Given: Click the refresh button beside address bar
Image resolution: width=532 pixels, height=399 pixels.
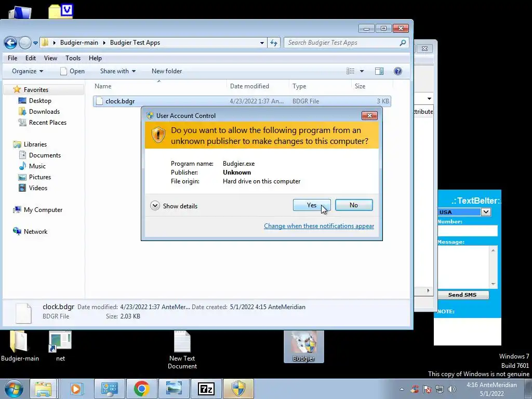Looking at the screenshot, I should (274, 43).
